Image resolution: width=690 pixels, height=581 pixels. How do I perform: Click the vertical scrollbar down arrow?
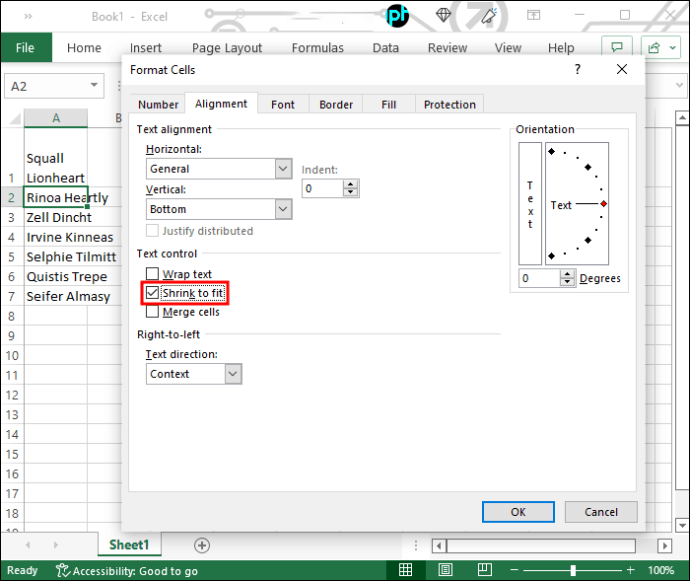point(682,525)
